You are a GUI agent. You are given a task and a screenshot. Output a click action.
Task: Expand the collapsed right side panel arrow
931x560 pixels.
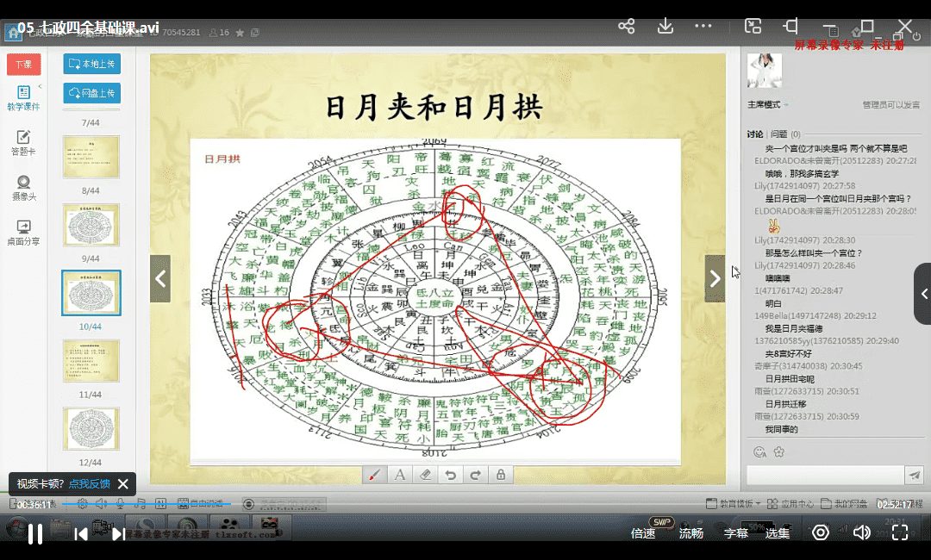click(923, 294)
